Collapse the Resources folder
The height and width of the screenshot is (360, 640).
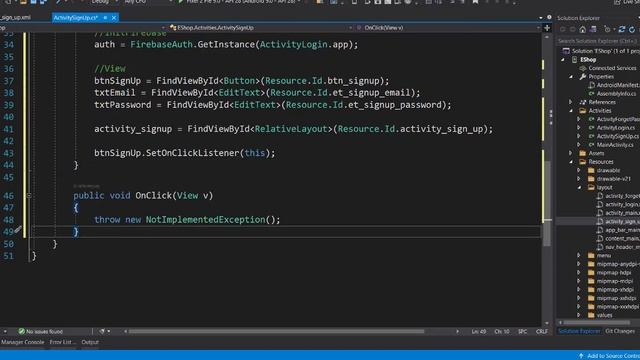point(571,162)
